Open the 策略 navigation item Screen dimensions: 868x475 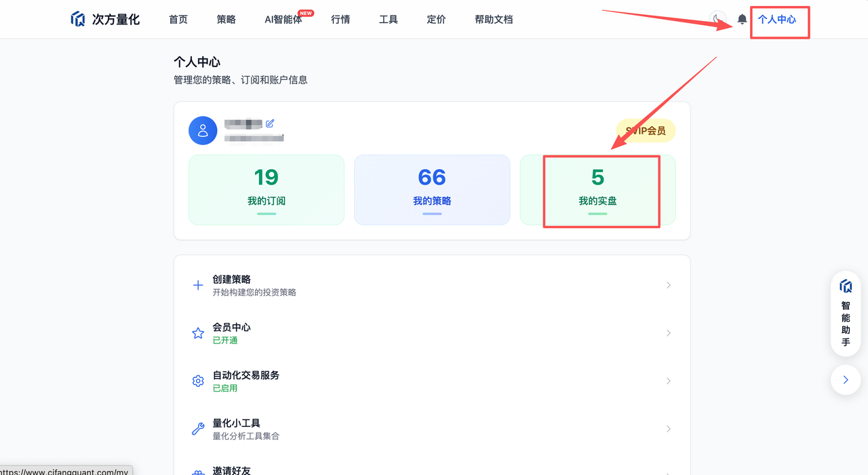click(x=226, y=20)
